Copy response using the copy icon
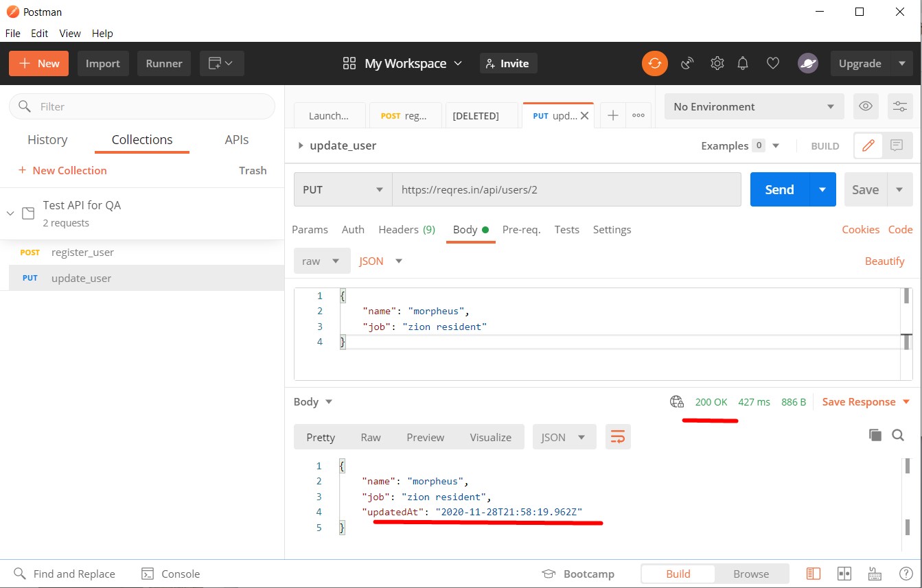922x588 pixels. click(x=875, y=434)
